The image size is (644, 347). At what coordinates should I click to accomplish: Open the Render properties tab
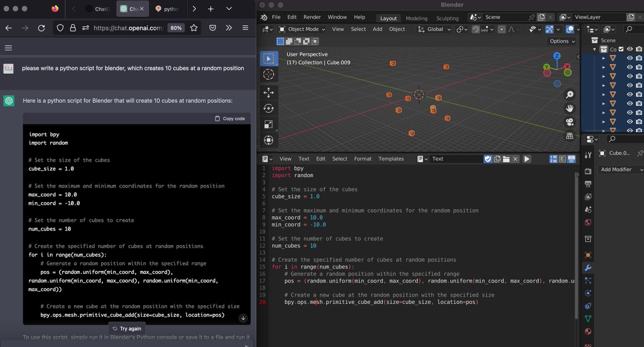[x=588, y=171]
